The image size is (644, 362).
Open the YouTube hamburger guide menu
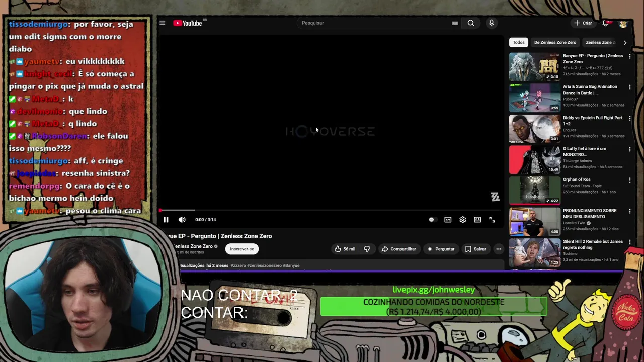[x=163, y=23]
